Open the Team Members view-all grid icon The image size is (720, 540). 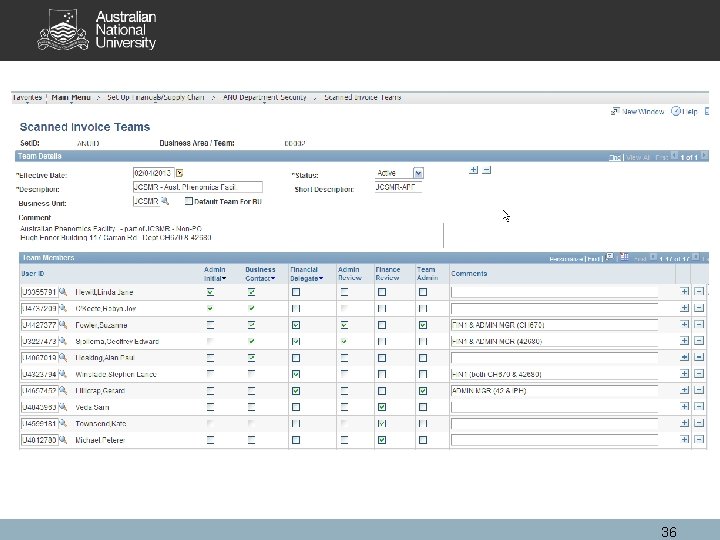610,257
